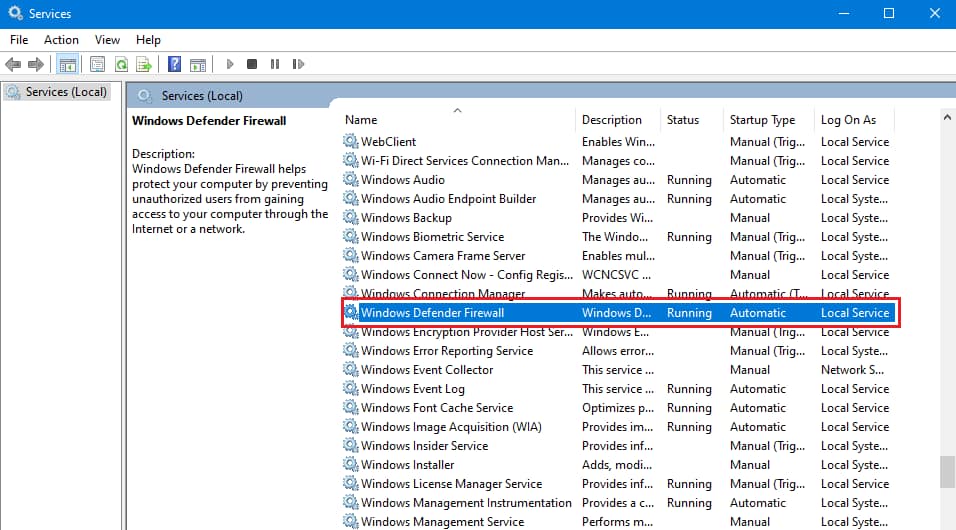Click Network S... log on for Event Collector
This screenshot has width=956, height=530.
click(852, 370)
